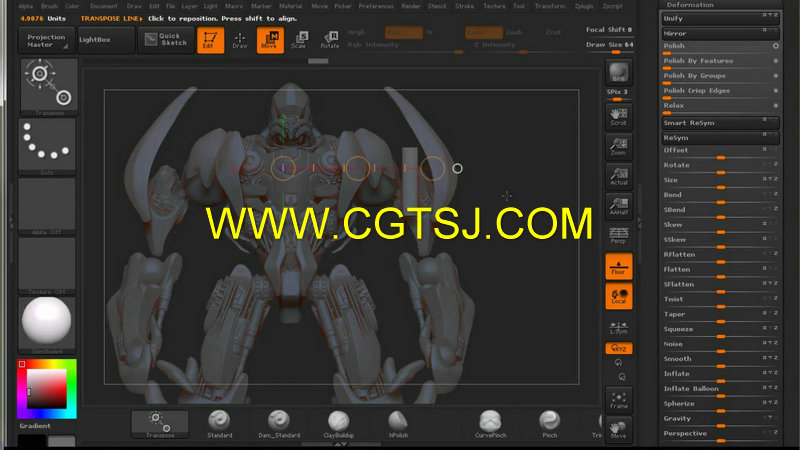Open the white material sphere selector
800x450 pixels.
[x=46, y=325]
